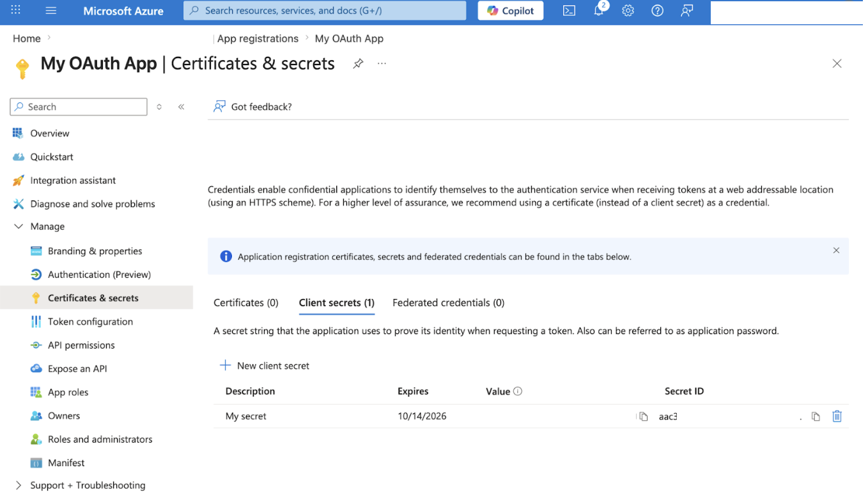Click the Owners people icon
Screen dimensions: 868x502
(36, 416)
